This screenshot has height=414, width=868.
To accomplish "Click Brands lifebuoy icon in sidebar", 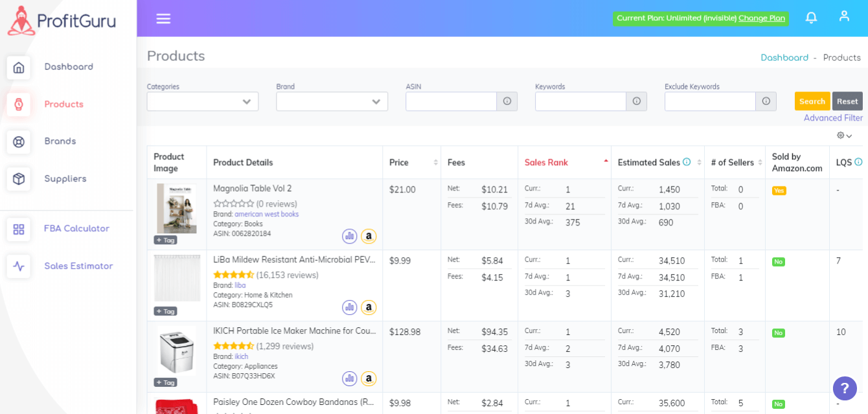I will point(19,142).
